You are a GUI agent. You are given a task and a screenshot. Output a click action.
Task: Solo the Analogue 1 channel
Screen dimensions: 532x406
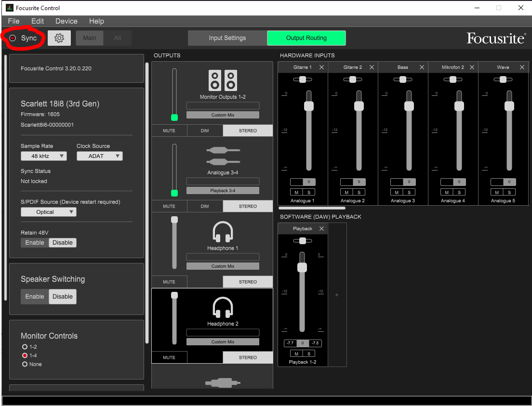tap(309, 192)
